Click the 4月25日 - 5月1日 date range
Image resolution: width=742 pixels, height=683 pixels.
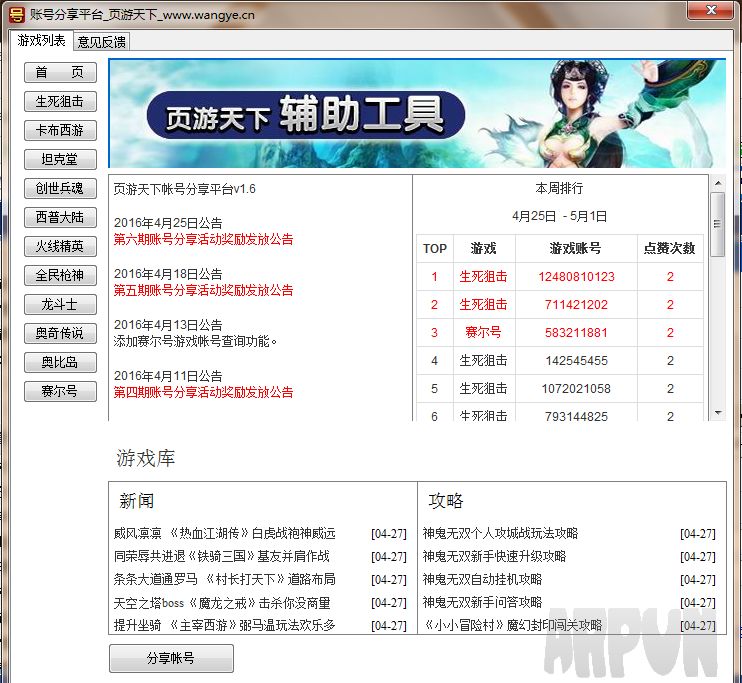coord(559,216)
